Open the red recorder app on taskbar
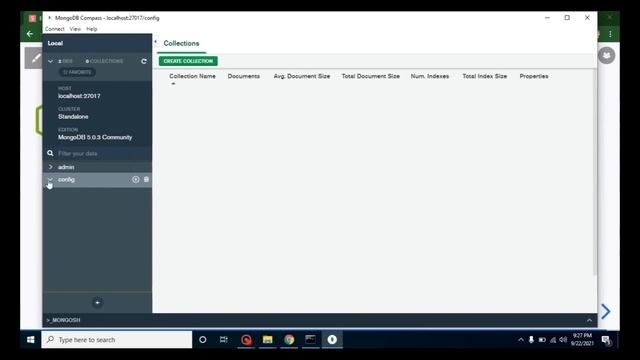This screenshot has width=640, height=360. click(246, 340)
